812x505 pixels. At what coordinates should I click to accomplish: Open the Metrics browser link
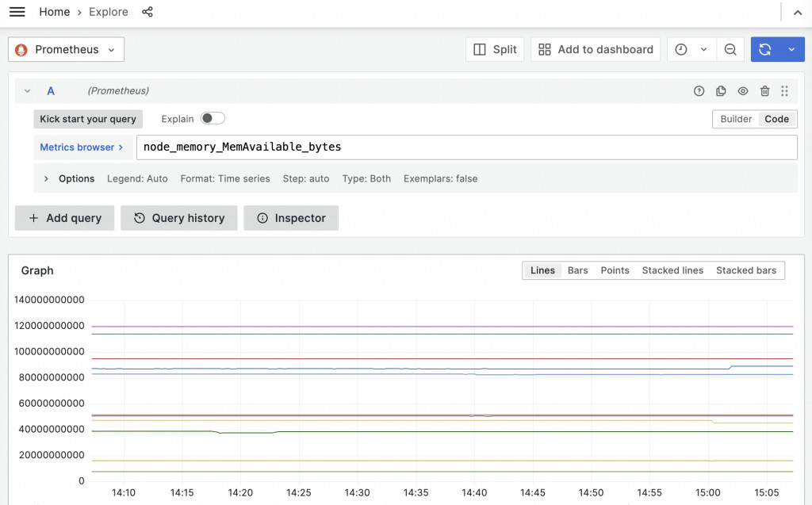[x=82, y=147]
